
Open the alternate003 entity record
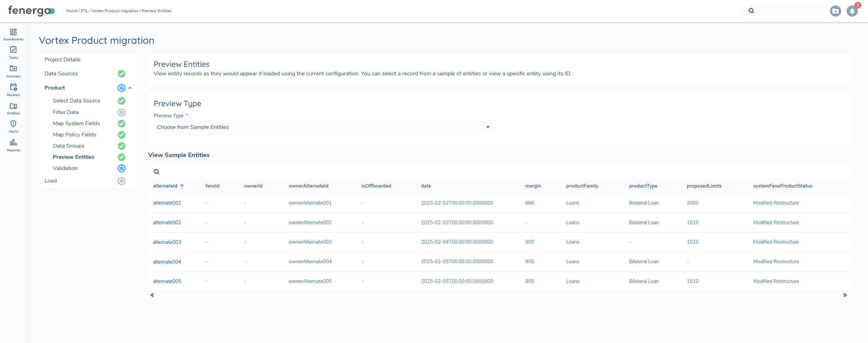[x=167, y=242]
